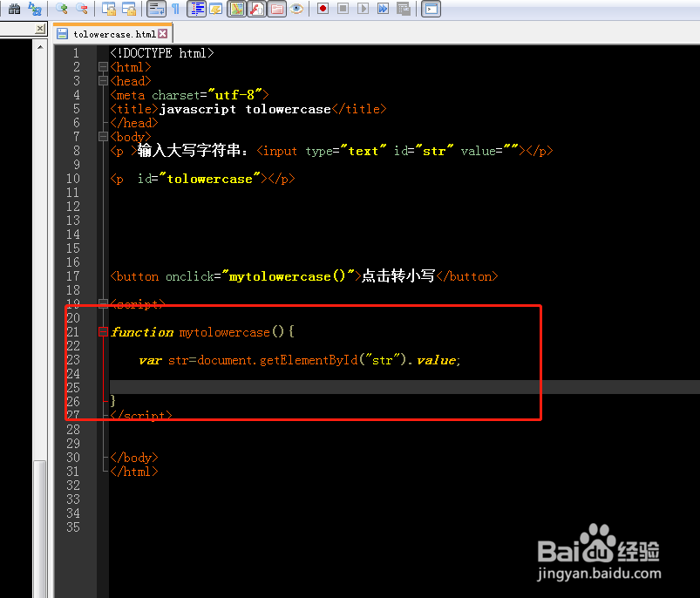Start macro recording
Image resolution: width=700 pixels, height=598 pixels.
pos(323,9)
